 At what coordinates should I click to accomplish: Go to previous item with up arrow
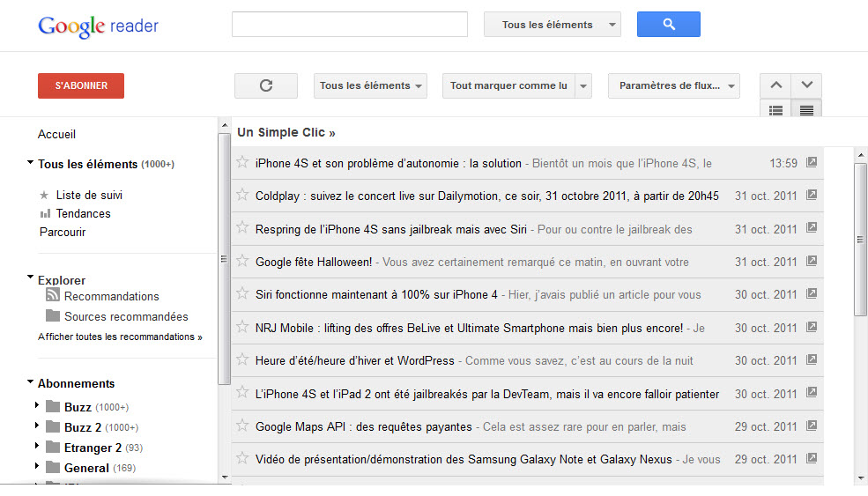pyautogui.click(x=775, y=85)
